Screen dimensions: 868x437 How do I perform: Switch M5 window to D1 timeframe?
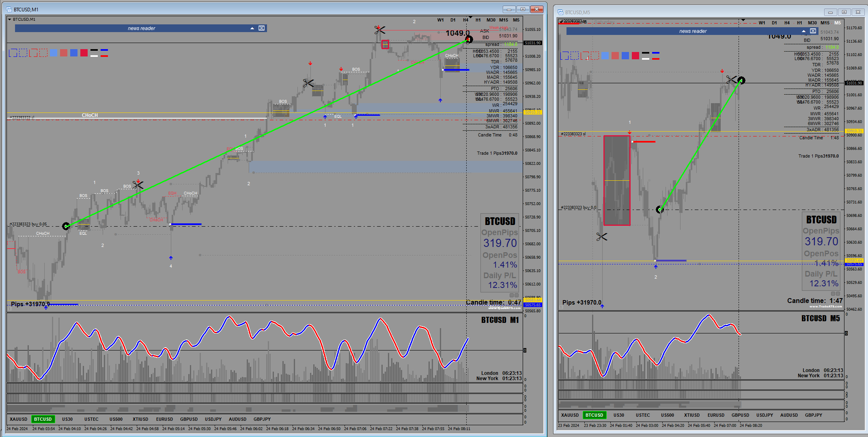[774, 23]
